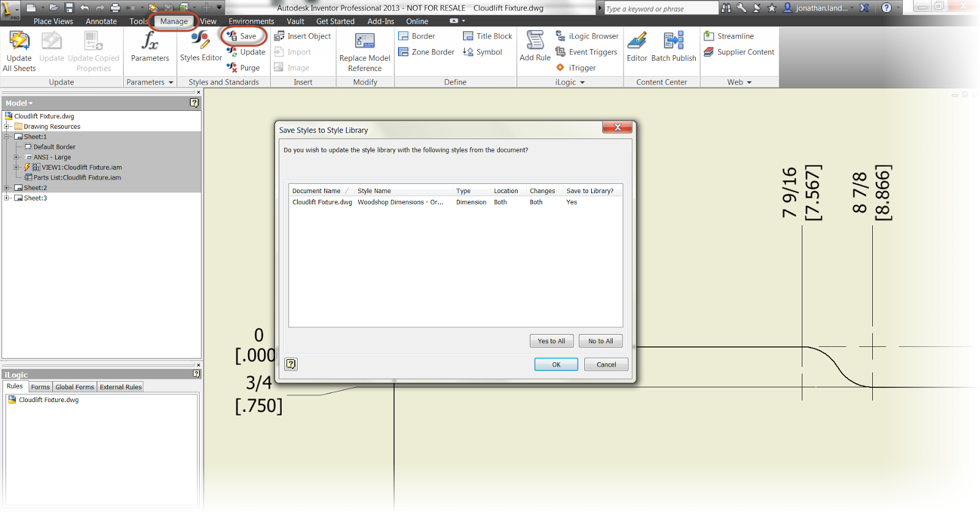Purge unused styles
Image resolution: width=980 pixels, height=513 pixels.
click(243, 68)
